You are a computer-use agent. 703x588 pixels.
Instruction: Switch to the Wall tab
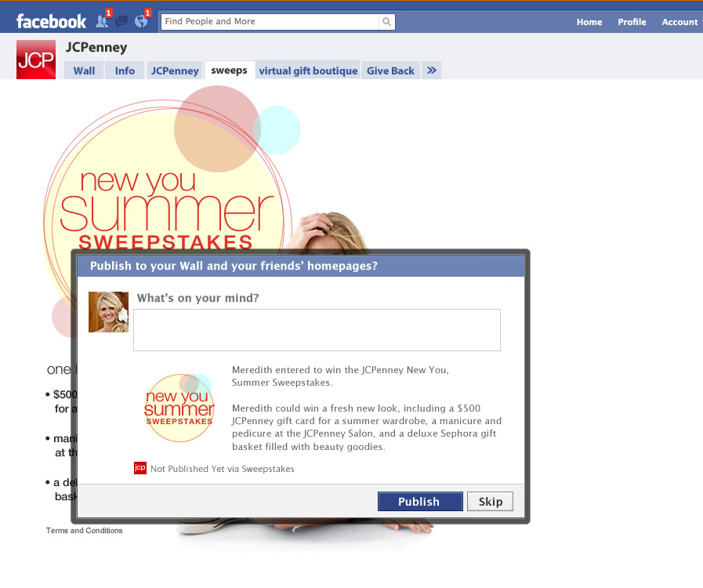click(x=85, y=71)
